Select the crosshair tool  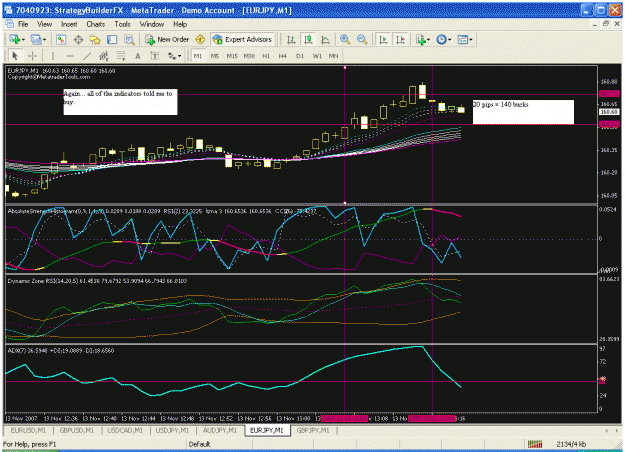pyautogui.click(x=32, y=56)
